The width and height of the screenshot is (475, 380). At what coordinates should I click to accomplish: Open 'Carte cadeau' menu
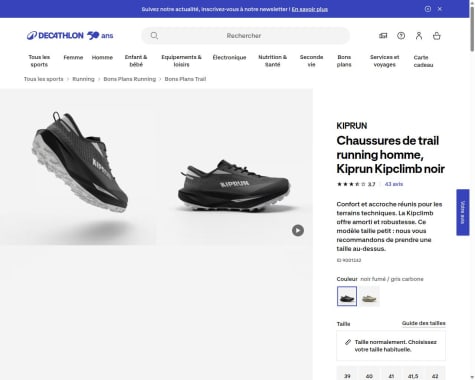[x=423, y=61]
